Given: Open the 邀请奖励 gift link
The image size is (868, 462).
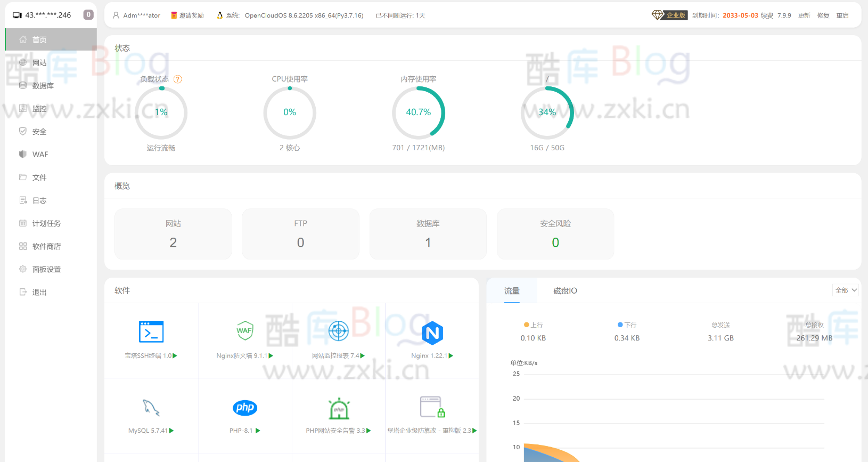Looking at the screenshot, I should (187, 15).
